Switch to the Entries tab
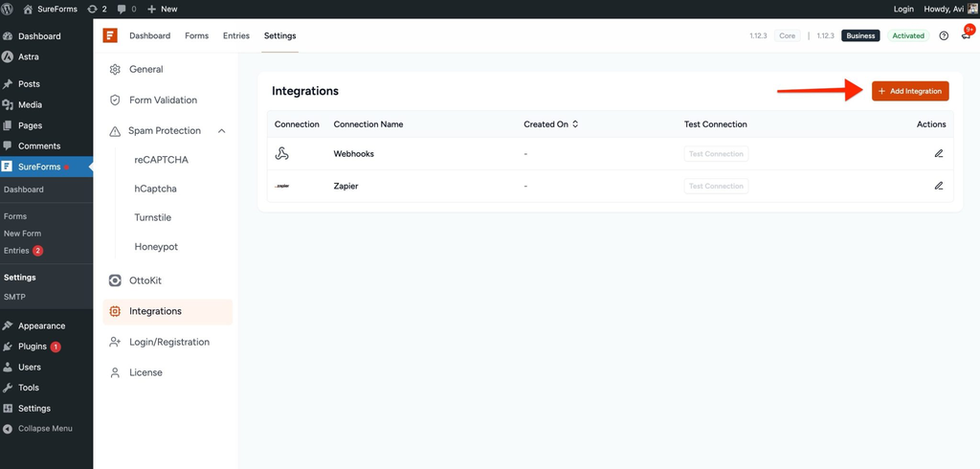This screenshot has height=469, width=980. click(236, 35)
